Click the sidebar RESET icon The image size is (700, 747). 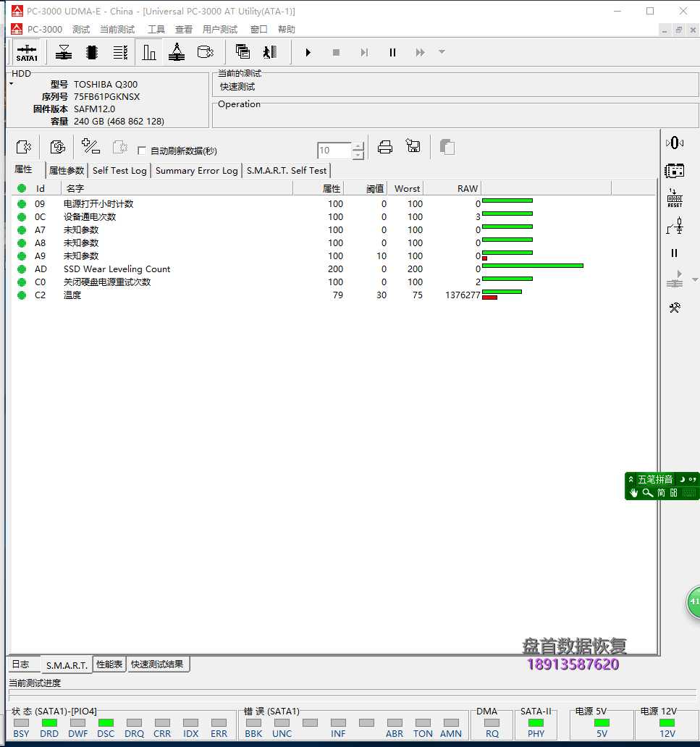674,198
